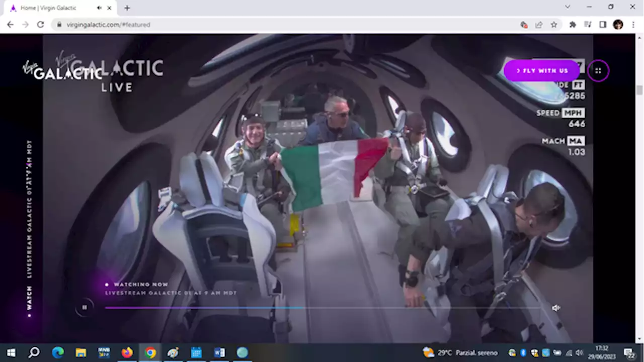The width and height of the screenshot is (644, 362).
Task: Click the virgingalactic.com address bar
Action: pyautogui.click(x=287, y=24)
